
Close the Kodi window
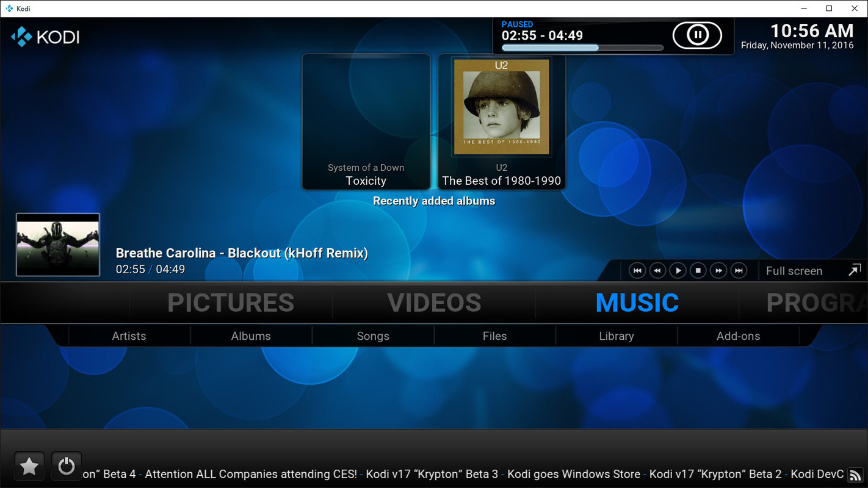pyautogui.click(x=855, y=9)
